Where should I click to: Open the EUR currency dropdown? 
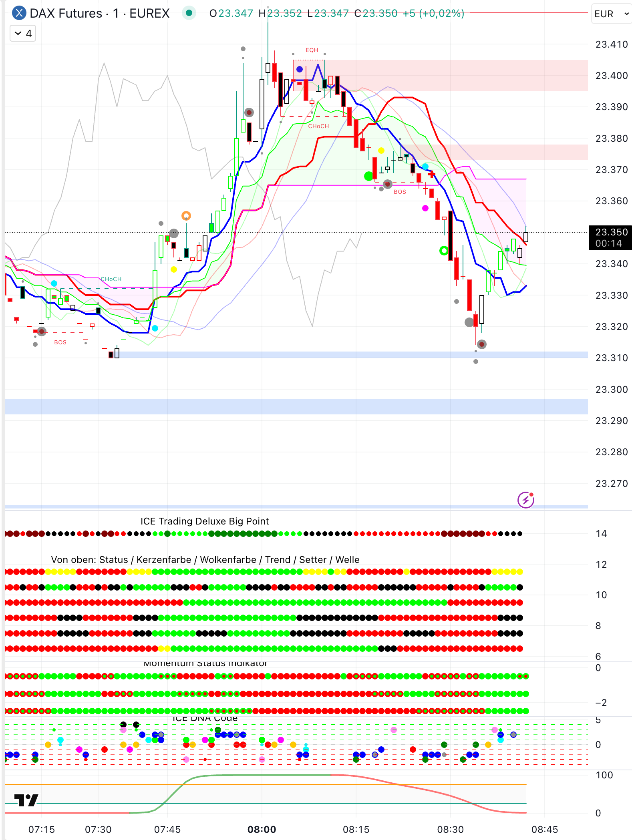(611, 14)
